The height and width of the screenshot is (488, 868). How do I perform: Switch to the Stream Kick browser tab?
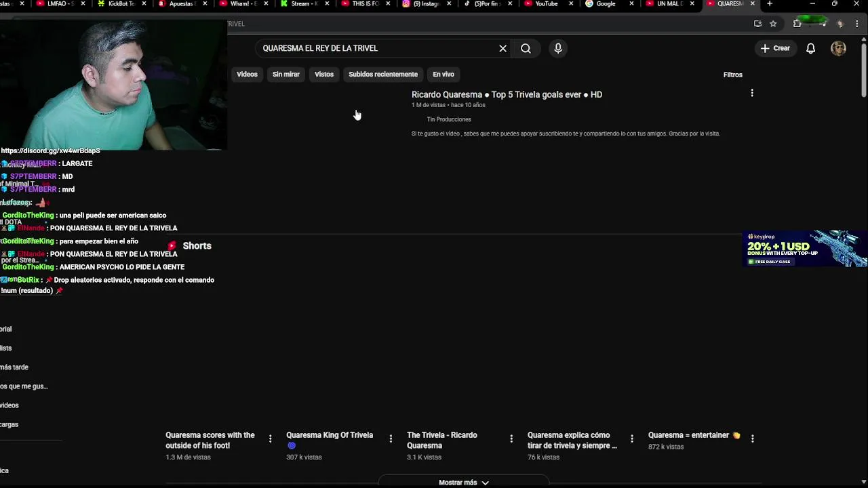click(303, 3)
